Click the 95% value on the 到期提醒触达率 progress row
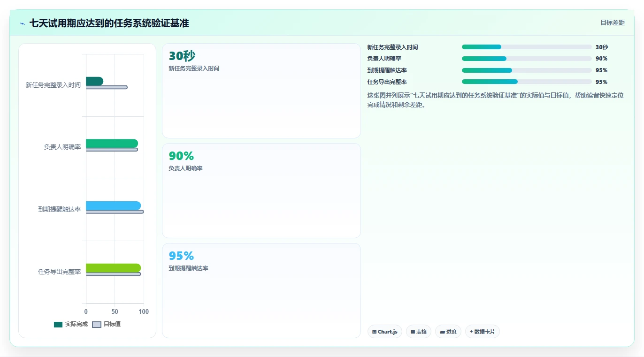Image resolution: width=644 pixels, height=357 pixels. coord(601,70)
